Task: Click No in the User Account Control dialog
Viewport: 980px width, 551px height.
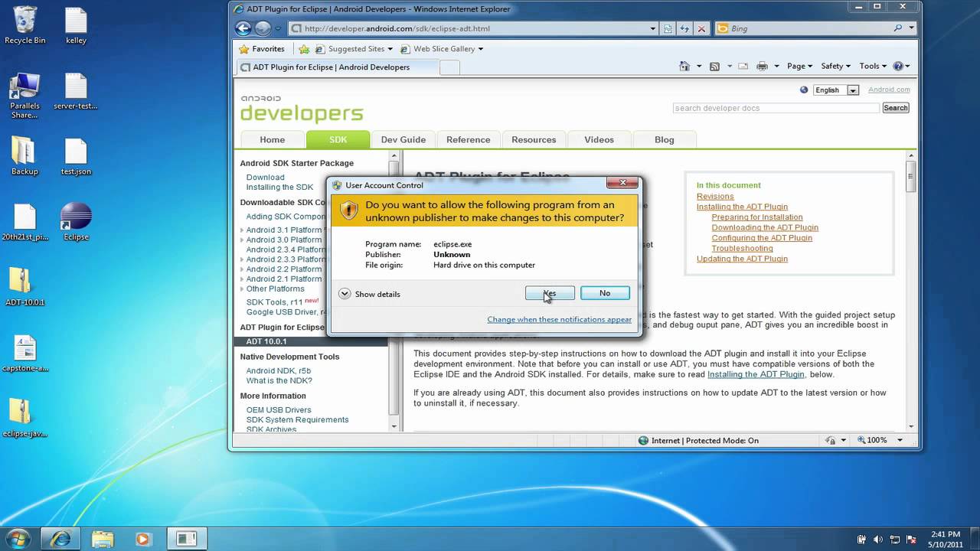Action: [605, 293]
